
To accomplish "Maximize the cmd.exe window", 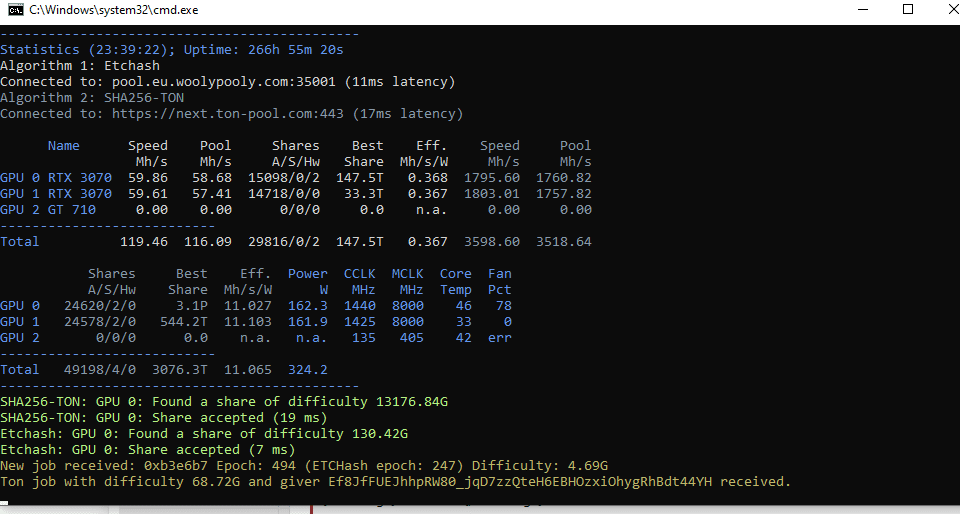I will 908,9.
